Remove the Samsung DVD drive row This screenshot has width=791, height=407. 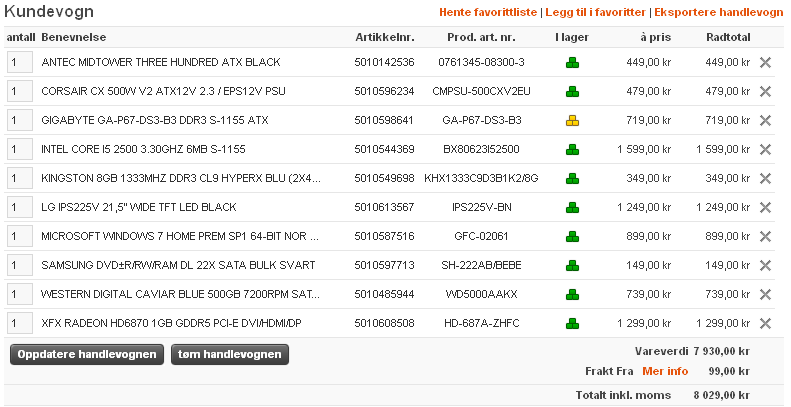click(x=765, y=265)
